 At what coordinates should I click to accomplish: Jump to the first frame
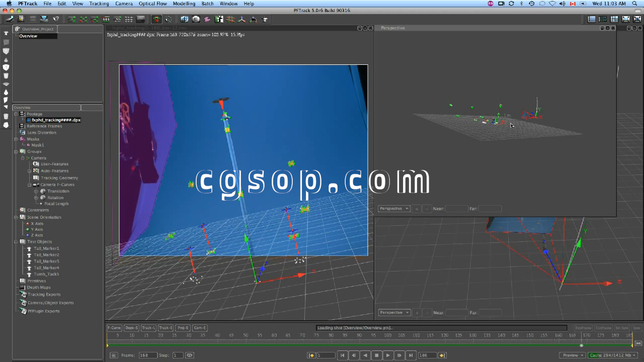click(x=343, y=355)
